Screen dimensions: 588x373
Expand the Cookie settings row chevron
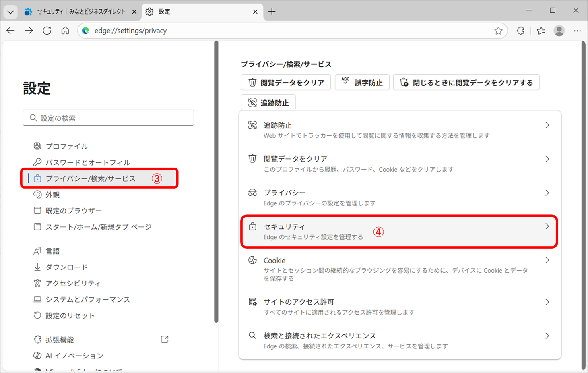547,260
